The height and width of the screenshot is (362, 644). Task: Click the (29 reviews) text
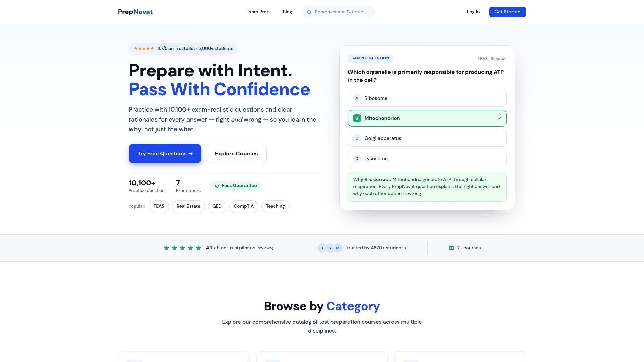click(x=262, y=248)
